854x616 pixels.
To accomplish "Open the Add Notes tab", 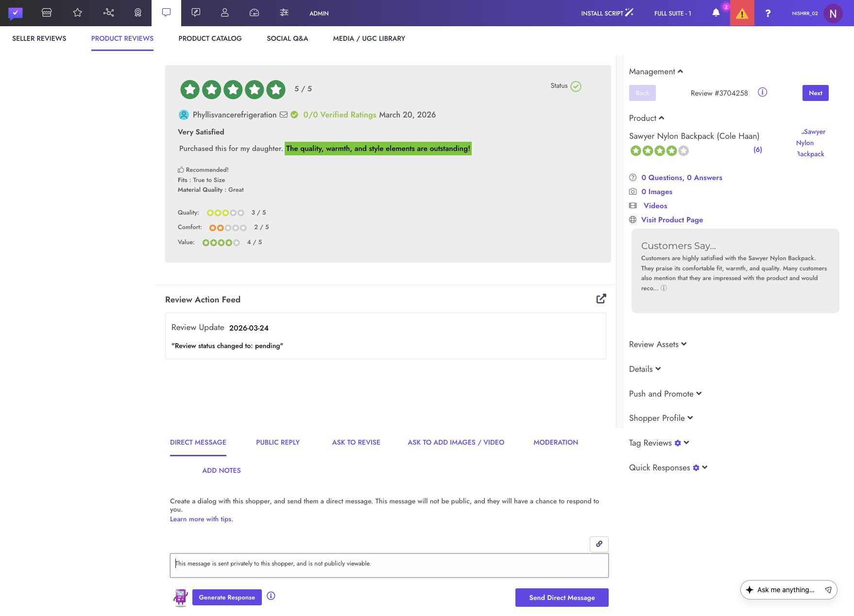I will 222,470.
